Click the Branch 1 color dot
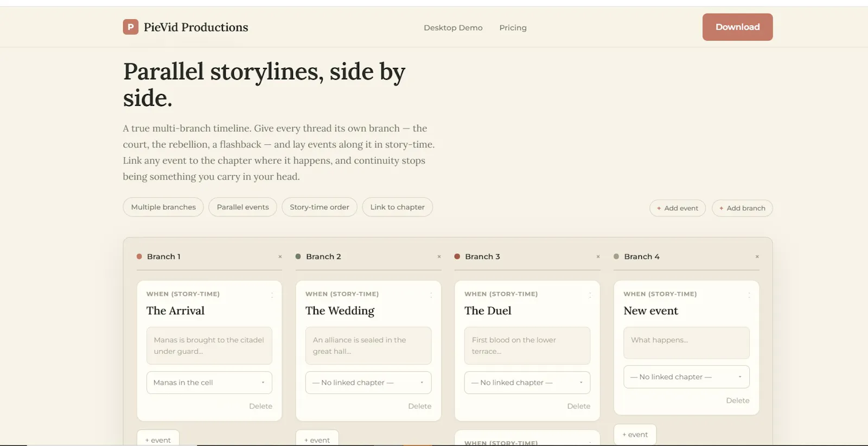 pyautogui.click(x=139, y=257)
